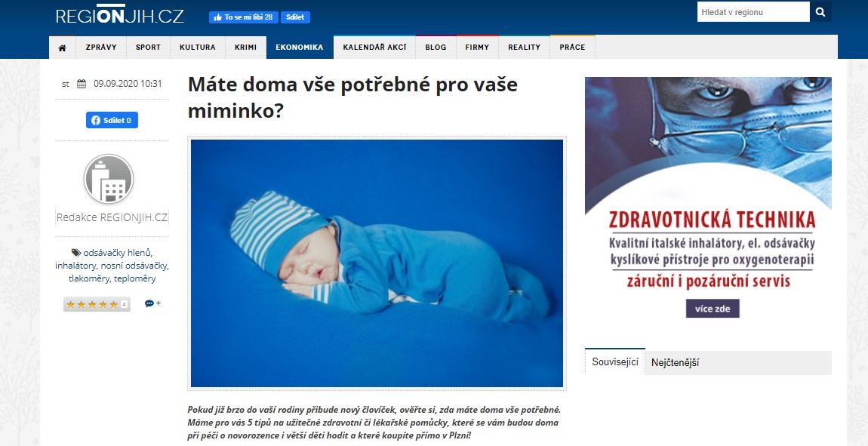The width and height of the screenshot is (868, 446).
Task: Rate the article with five stars
Action: pos(92,304)
